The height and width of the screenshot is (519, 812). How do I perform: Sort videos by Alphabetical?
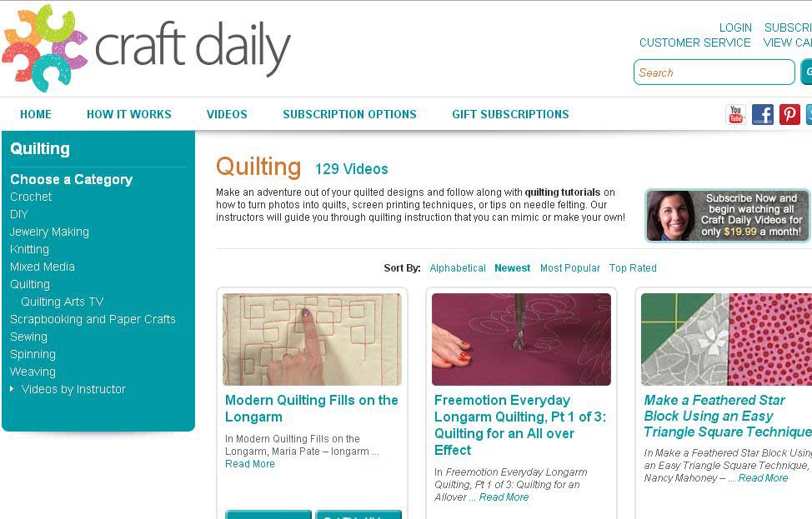[x=458, y=268]
